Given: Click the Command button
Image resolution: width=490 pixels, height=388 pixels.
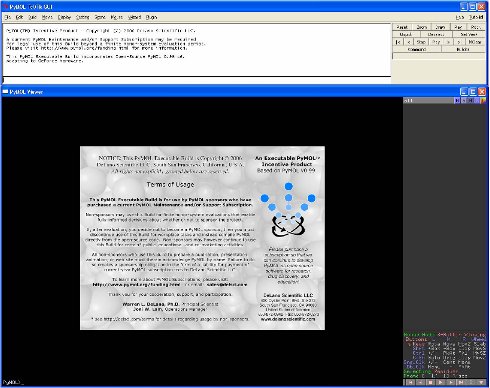Looking at the screenshot, I should click(x=417, y=49).
